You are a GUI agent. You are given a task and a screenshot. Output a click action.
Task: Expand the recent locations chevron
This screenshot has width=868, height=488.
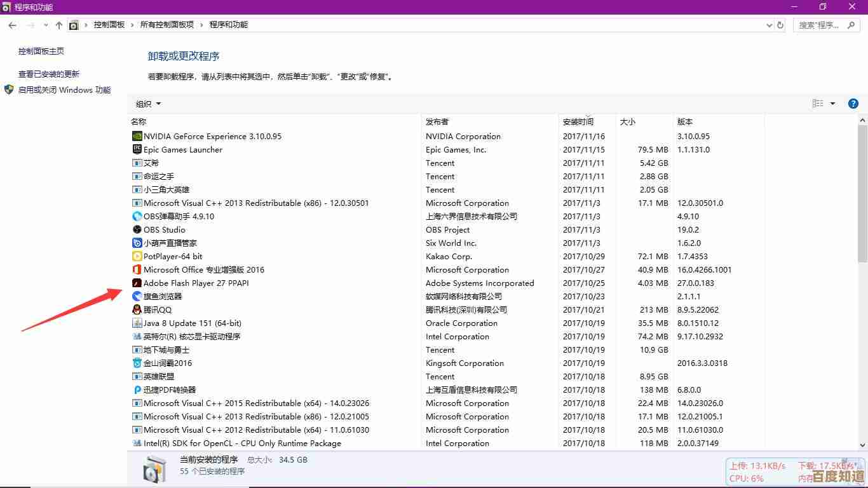click(45, 25)
